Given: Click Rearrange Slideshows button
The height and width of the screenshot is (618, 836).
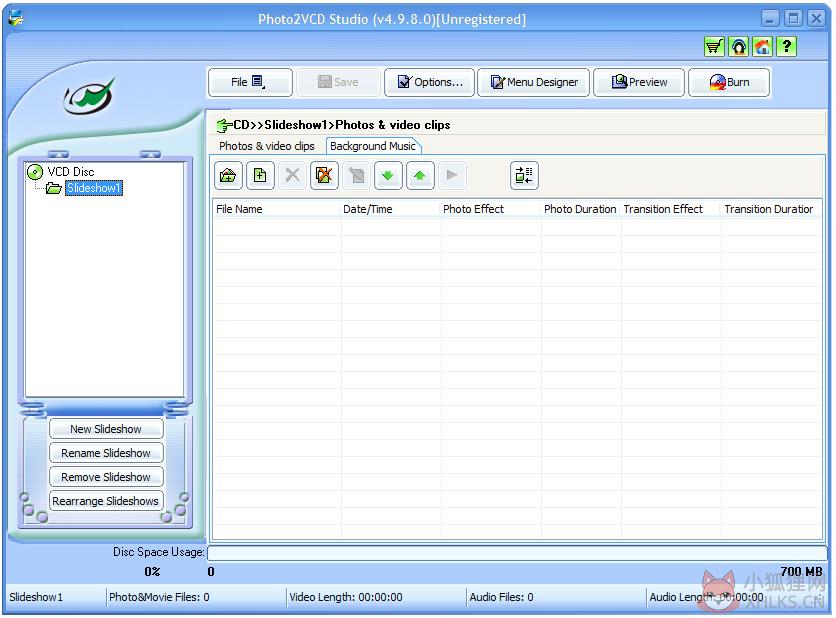Looking at the screenshot, I should click(106, 501).
